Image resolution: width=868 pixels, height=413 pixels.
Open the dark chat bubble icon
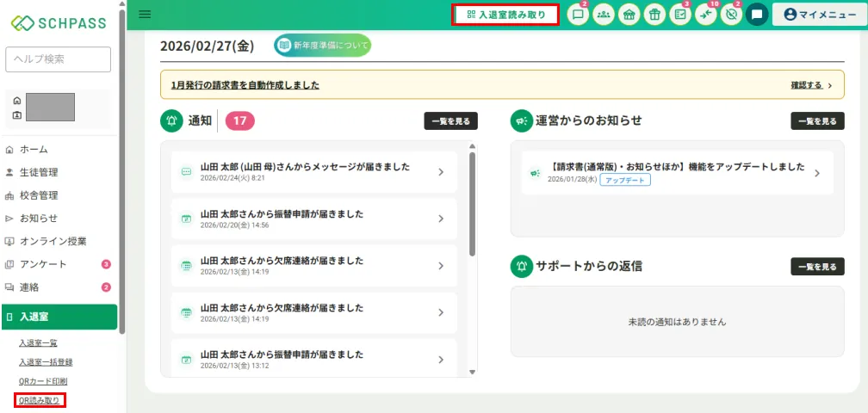click(x=757, y=15)
